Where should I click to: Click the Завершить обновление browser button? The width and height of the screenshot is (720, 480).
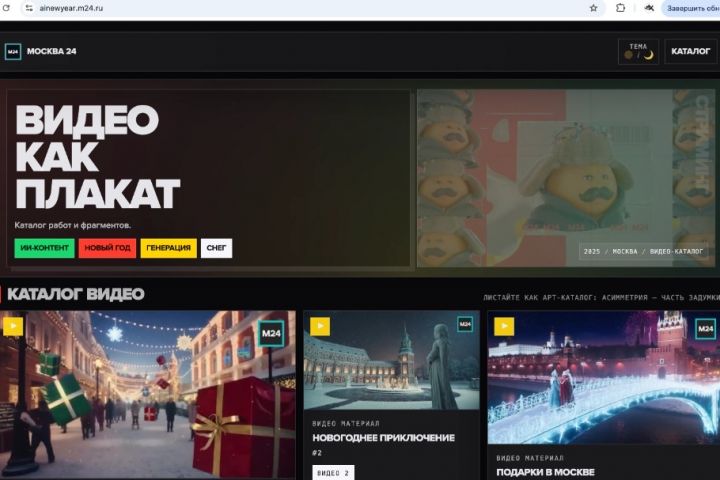tap(691, 8)
